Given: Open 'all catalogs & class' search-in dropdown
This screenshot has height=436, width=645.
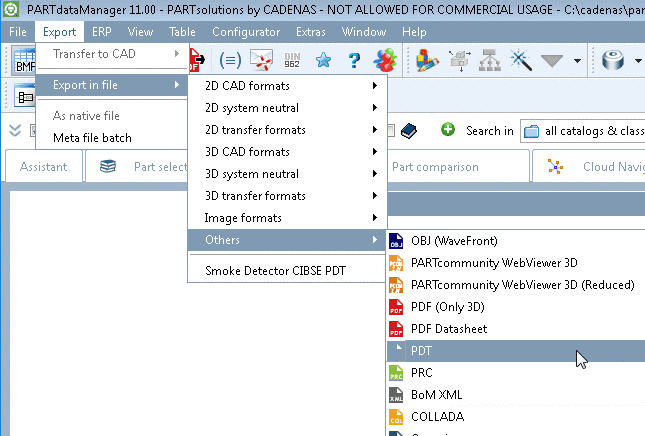Looking at the screenshot, I should pyautogui.click(x=583, y=131).
